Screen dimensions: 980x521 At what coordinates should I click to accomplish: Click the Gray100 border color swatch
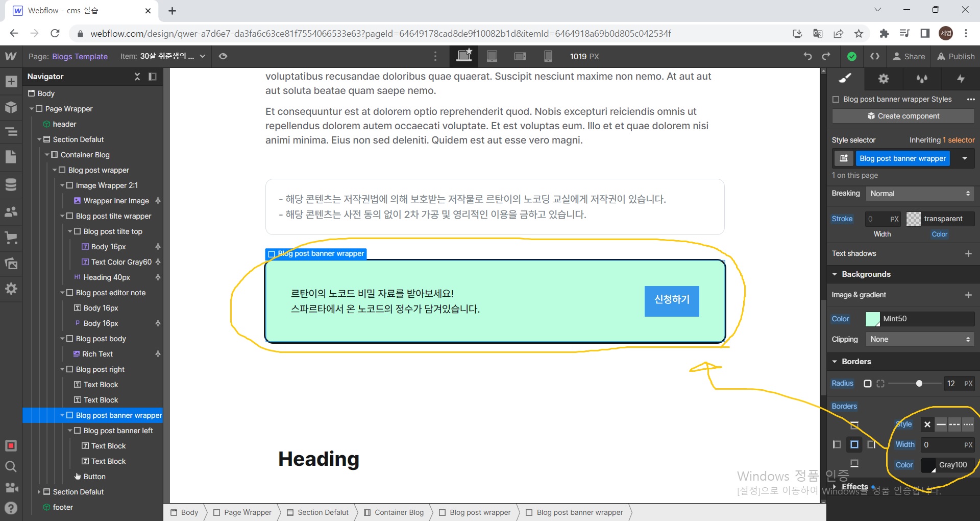(928, 465)
